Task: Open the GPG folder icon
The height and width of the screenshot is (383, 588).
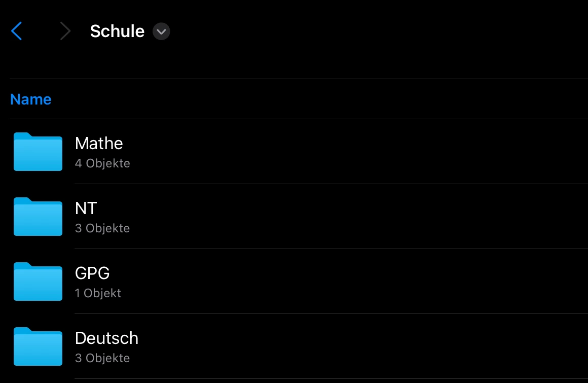Action: click(x=38, y=282)
